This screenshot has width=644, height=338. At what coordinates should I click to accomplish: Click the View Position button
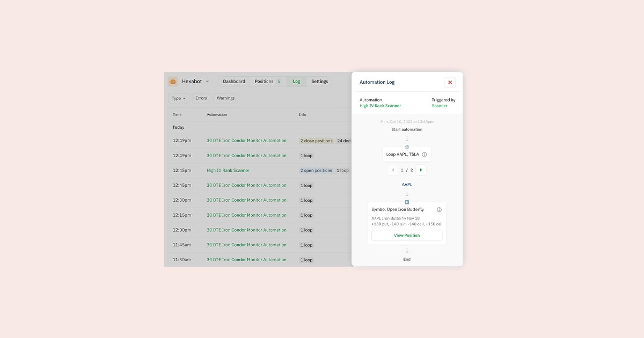click(x=407, y=236)
